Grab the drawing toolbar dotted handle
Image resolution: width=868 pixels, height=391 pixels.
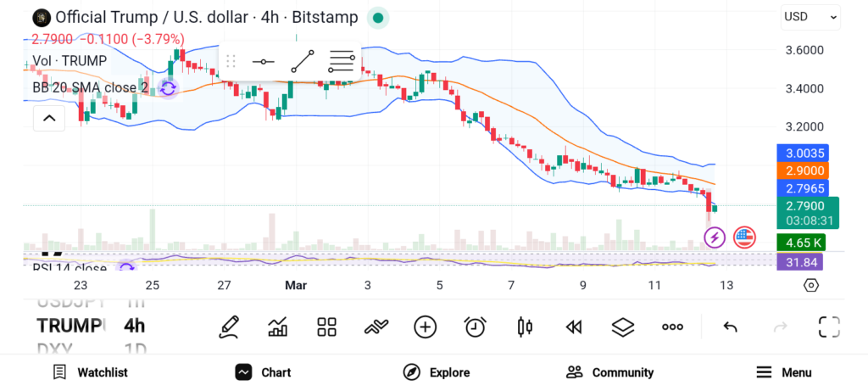point(231,61)
